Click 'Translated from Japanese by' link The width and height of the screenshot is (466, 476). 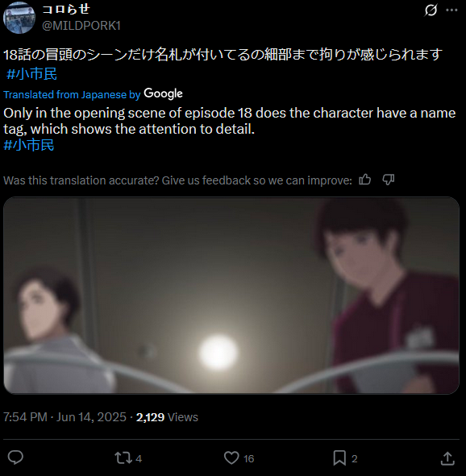pyautogui.click(x=72, y=95)
